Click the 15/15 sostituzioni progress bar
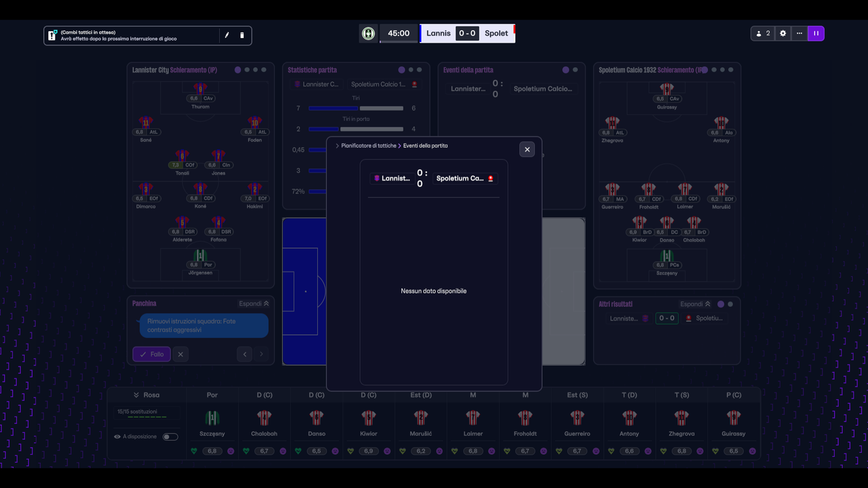Viewport: 868px width, 488px height. pos(147,418)
